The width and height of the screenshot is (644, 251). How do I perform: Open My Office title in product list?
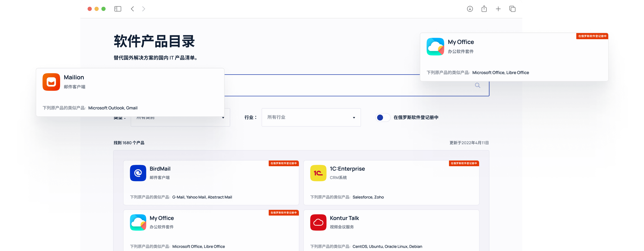[162, 218]
